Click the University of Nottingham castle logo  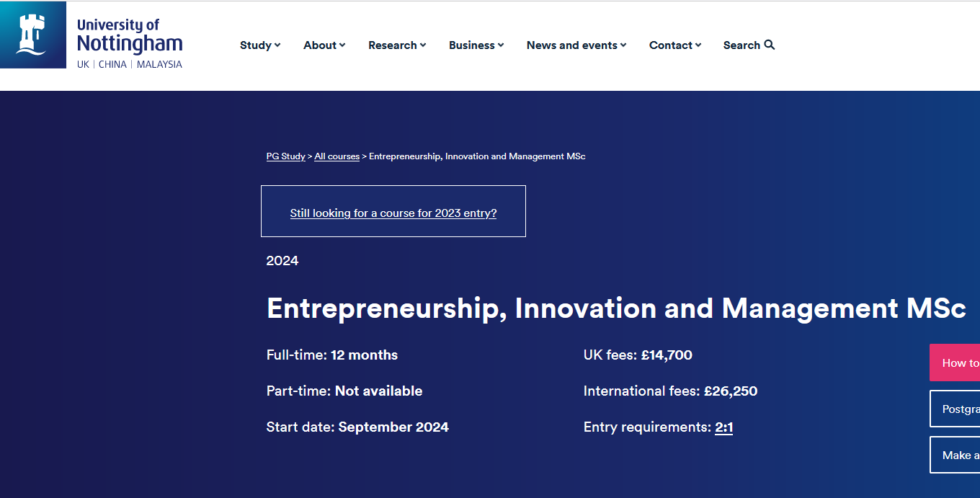(x=33, y=35)
